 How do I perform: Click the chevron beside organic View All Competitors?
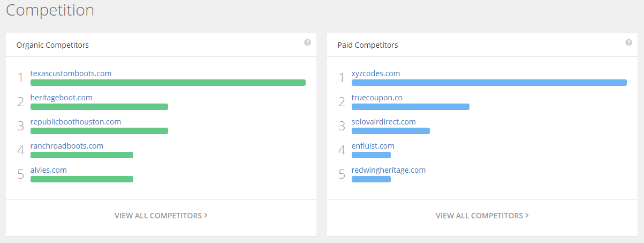206,216
